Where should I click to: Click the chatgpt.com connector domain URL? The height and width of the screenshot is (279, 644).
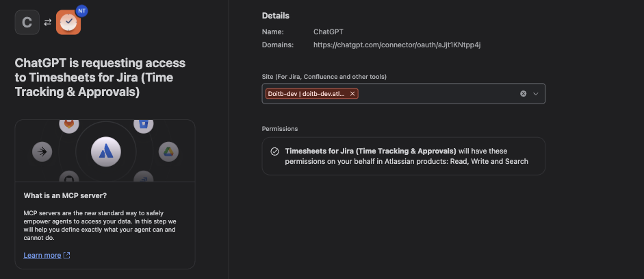click(x=397, y=45)
